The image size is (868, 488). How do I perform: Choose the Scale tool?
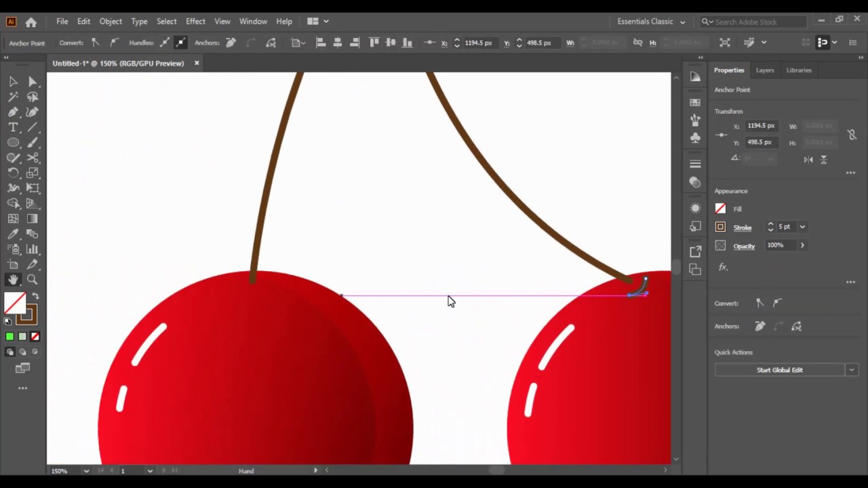[32, 173]
